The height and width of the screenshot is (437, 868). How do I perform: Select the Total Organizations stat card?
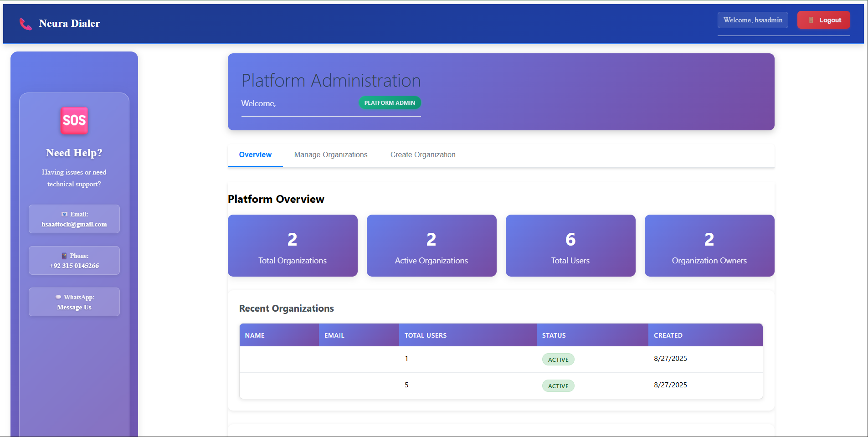(x=293, y=246)
